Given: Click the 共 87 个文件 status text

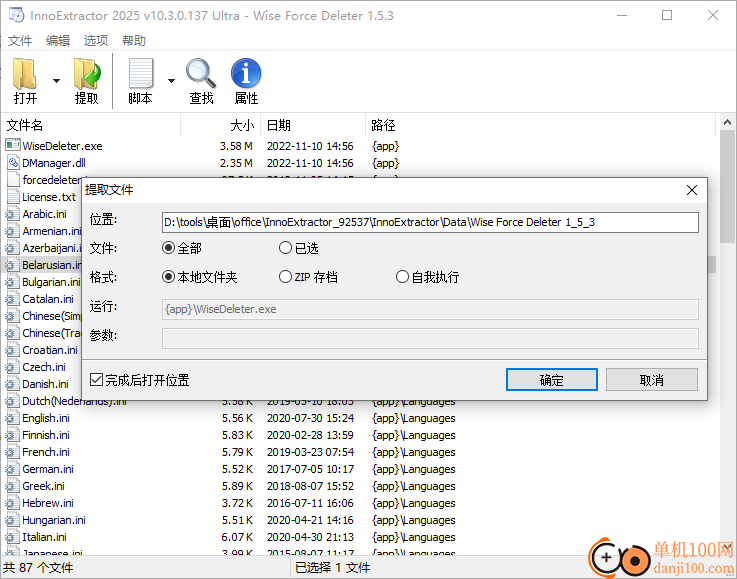Looking at the screenshot, I should pos(38,568).
